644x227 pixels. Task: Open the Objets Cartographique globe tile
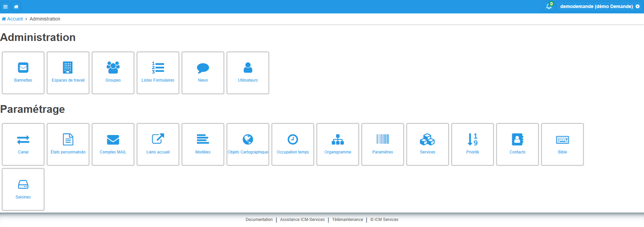tap(248, 144)
